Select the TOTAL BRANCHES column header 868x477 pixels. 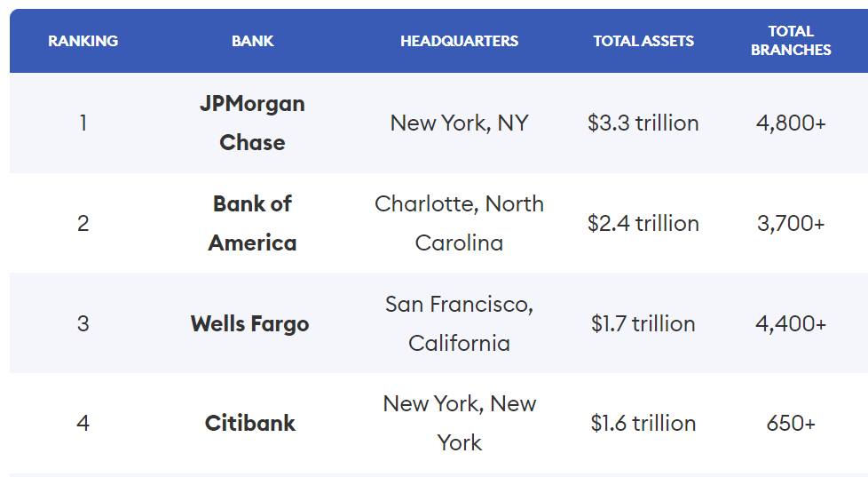pyautogui.click(x=791, y=41)
